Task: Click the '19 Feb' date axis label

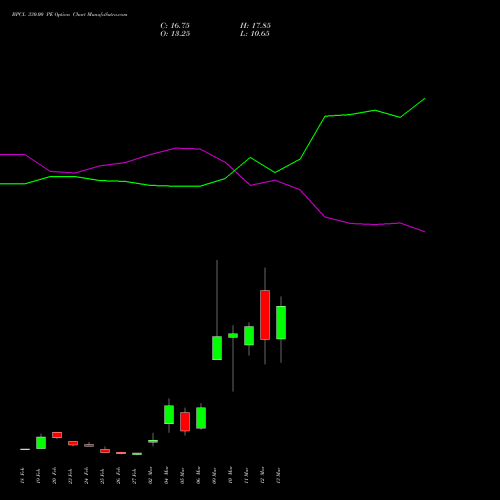Action: click(x=39, y=476)
